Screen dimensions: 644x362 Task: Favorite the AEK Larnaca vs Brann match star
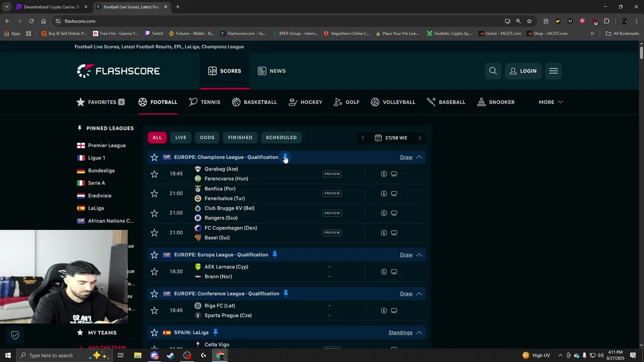(x=154, y=271)
